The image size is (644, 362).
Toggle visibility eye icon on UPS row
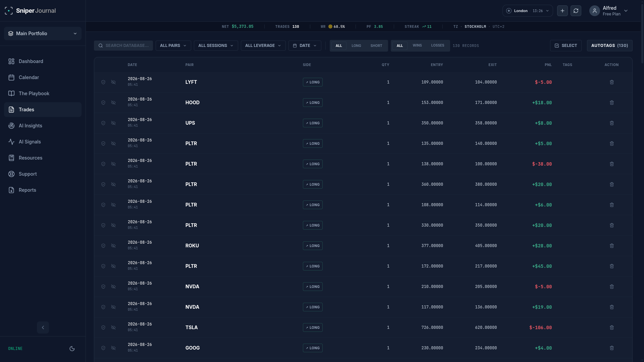point(113,123)
